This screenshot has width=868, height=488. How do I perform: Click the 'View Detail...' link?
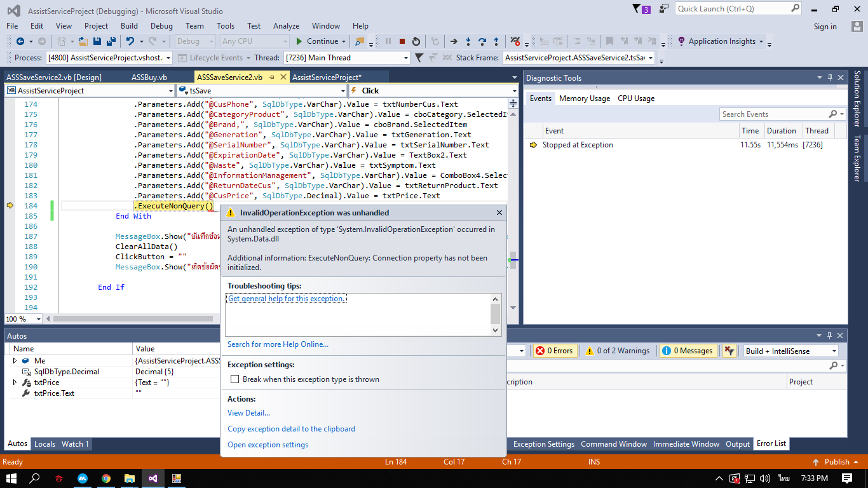pos(248,413)
